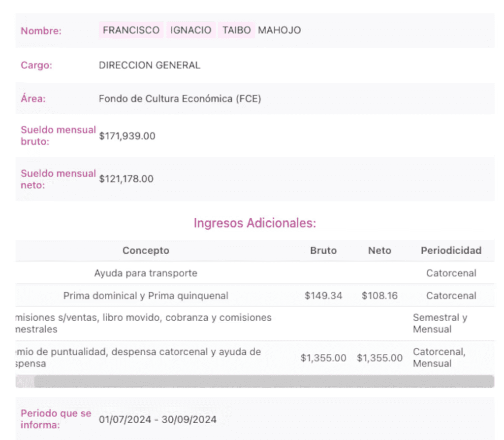Click the Semestral y Mensual periodicity cell

click(440, 323)
